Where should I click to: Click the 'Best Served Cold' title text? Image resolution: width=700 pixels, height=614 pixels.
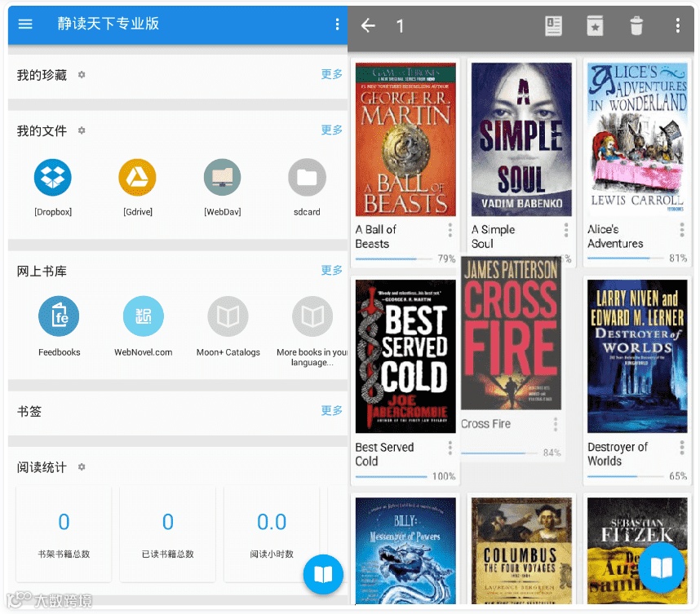[x=384, y=454]
